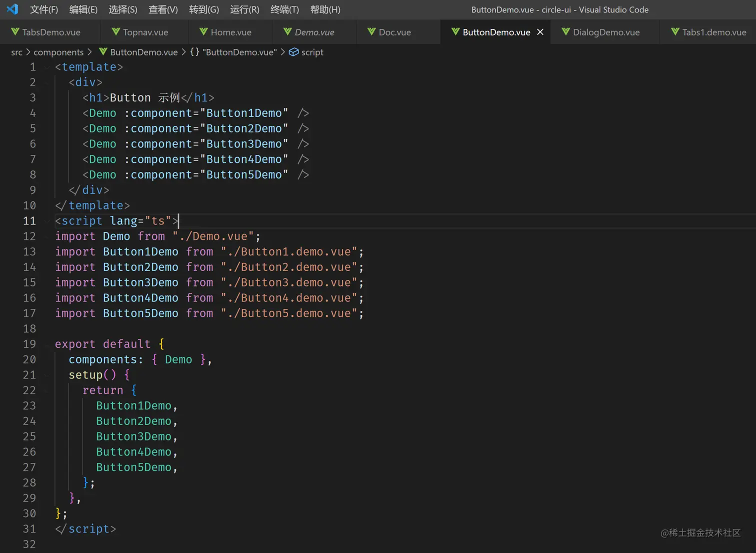The width and height of the screenshot is (756, 553).
Task: Collapse the template block at line 1
Action: point(47,67)
